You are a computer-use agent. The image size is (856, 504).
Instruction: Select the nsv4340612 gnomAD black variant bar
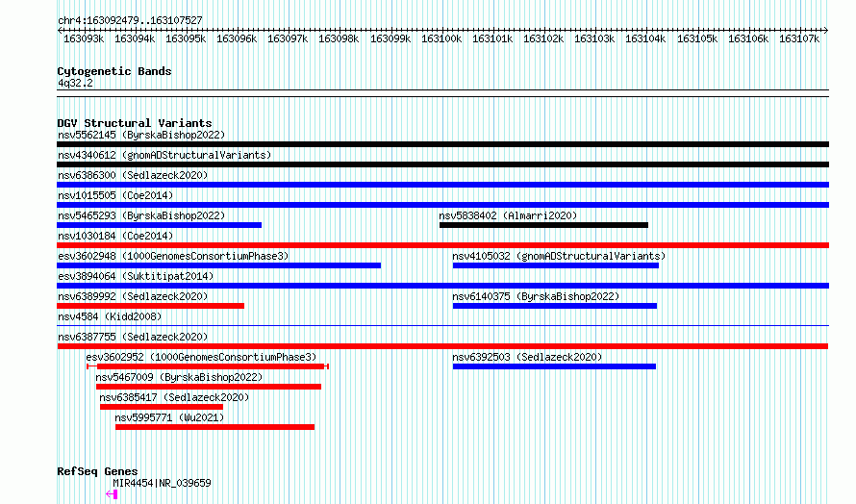click(x=442, y=164)
